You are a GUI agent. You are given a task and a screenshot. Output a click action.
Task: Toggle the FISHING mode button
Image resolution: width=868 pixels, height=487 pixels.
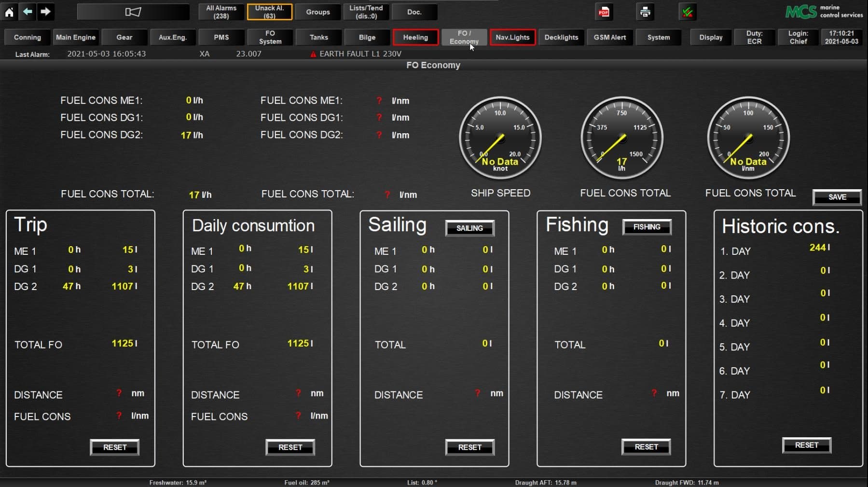[x=647, y=227]
